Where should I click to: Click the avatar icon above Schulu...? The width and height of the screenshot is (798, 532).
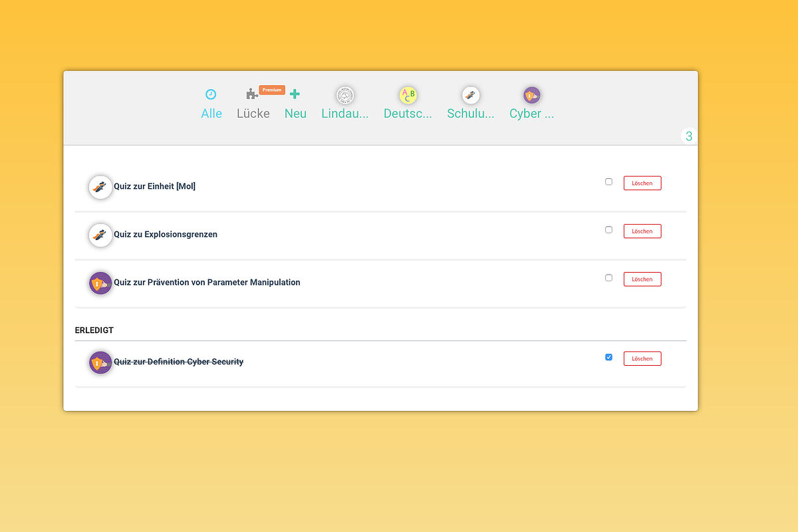tap(471, 95)
